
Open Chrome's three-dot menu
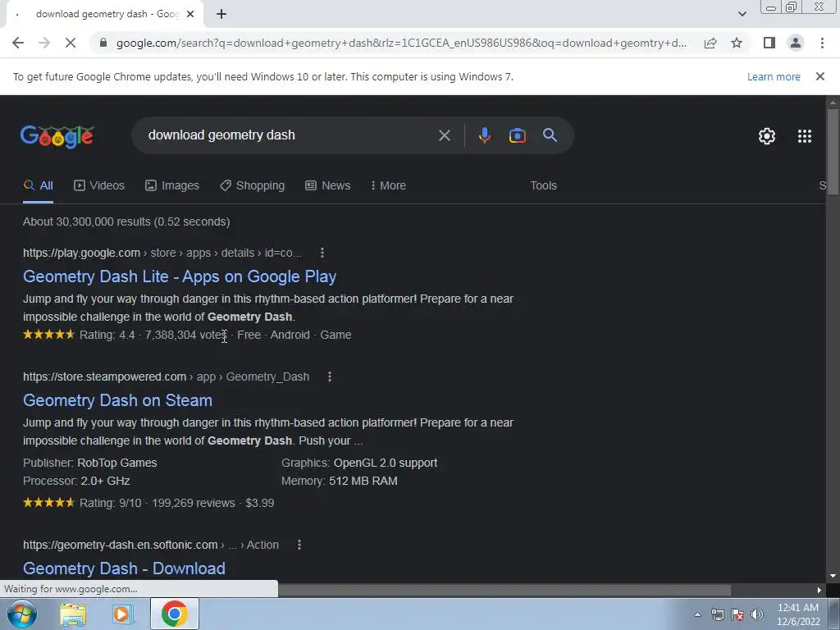[822, 43]
